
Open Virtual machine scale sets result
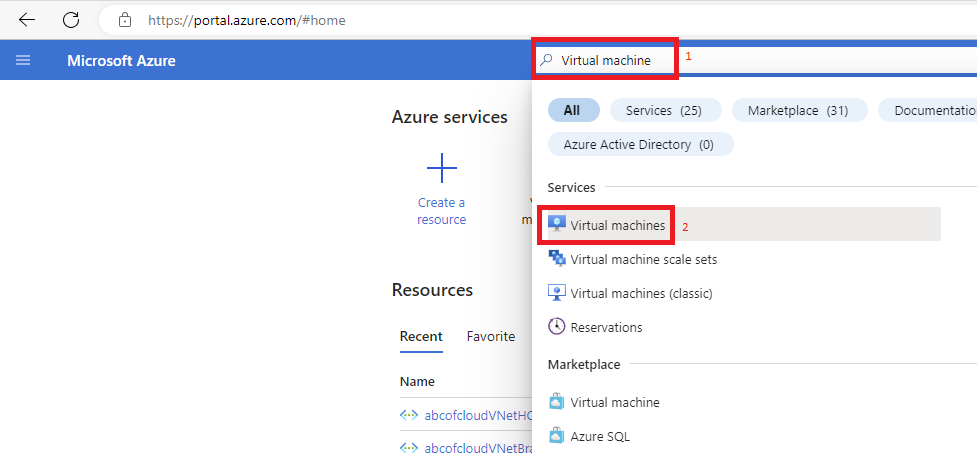pyautogui.click(x=644, y=259)
